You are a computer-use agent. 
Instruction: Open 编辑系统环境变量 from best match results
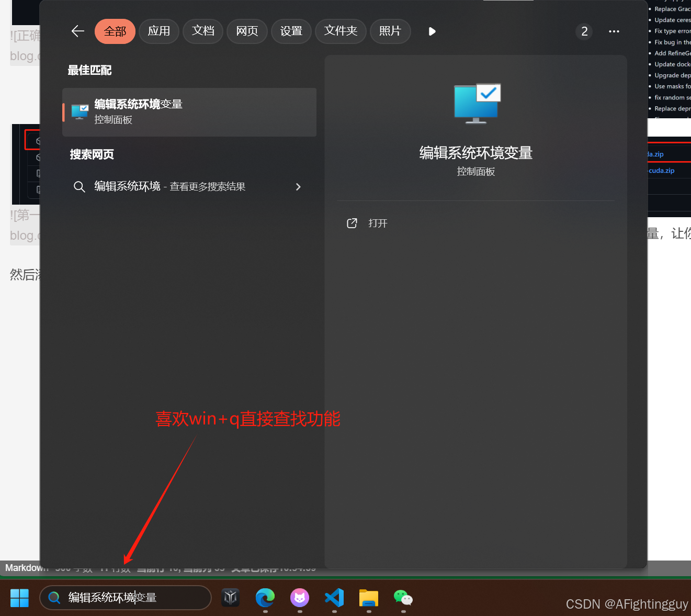coord(189,111)
